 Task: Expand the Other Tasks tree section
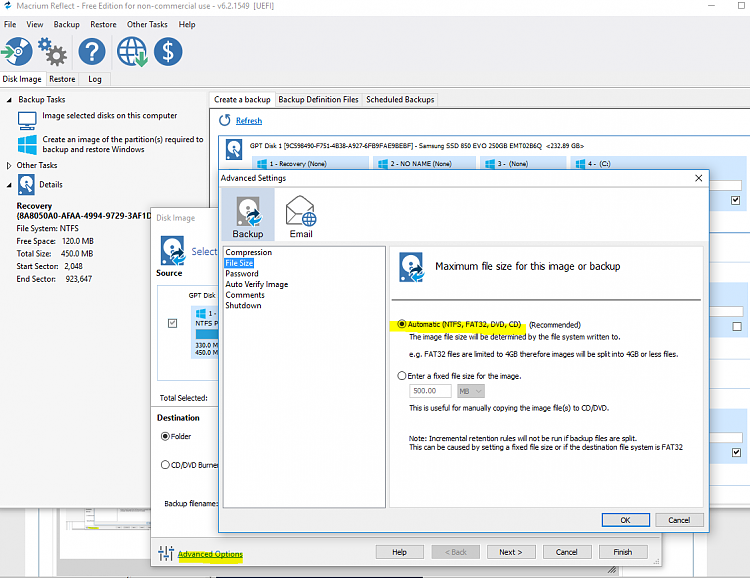(9, 166)
